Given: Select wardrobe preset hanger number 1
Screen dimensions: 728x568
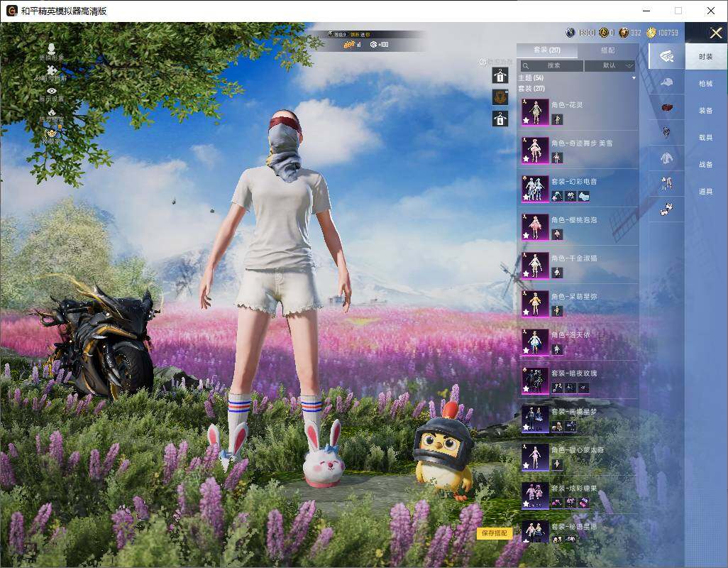Looking at the screenshot, I should [x=500, y=76].
